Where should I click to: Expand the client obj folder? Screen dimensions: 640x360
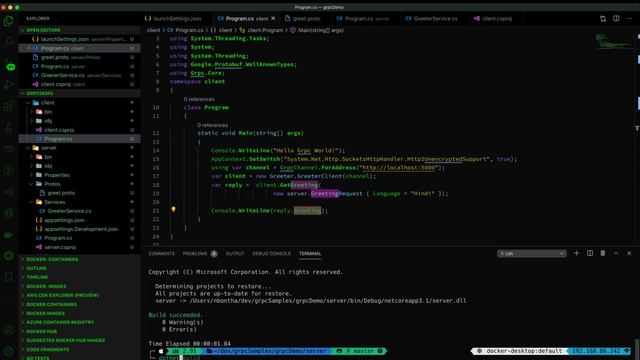80,121
